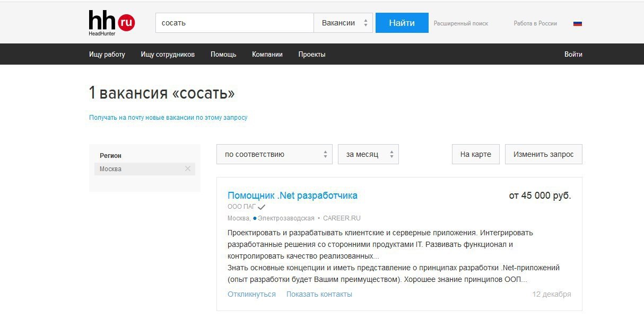Open Работа в России link
The width and height of the screenshot is (644, 328).
coord(535,23)
